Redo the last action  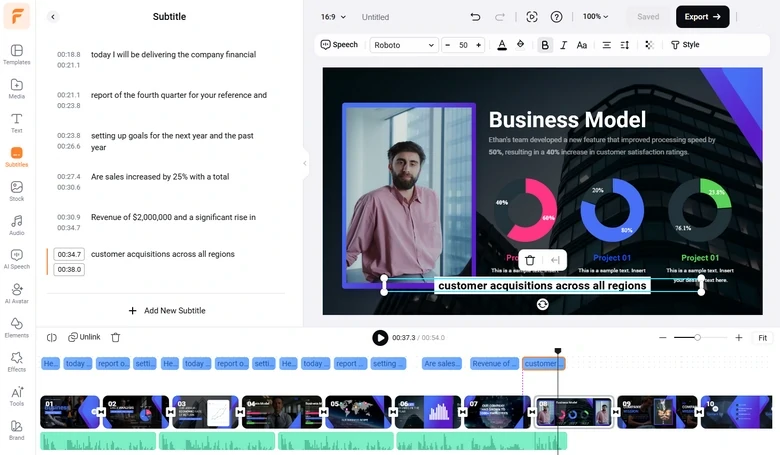[x=499, y=17]
